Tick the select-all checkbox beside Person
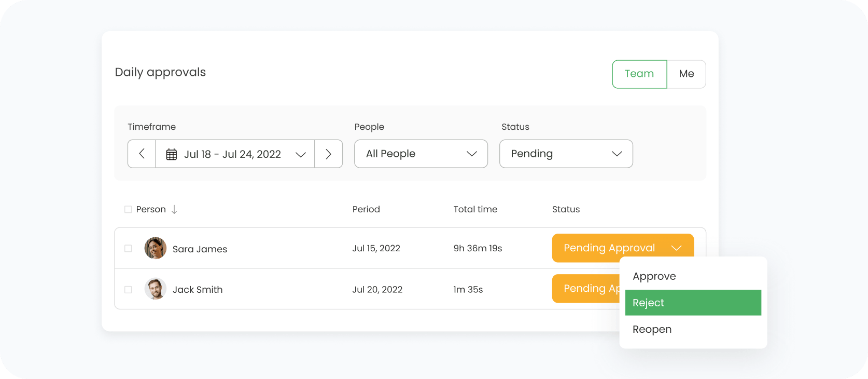Screen dimensions: 868x379 [128, 209]
